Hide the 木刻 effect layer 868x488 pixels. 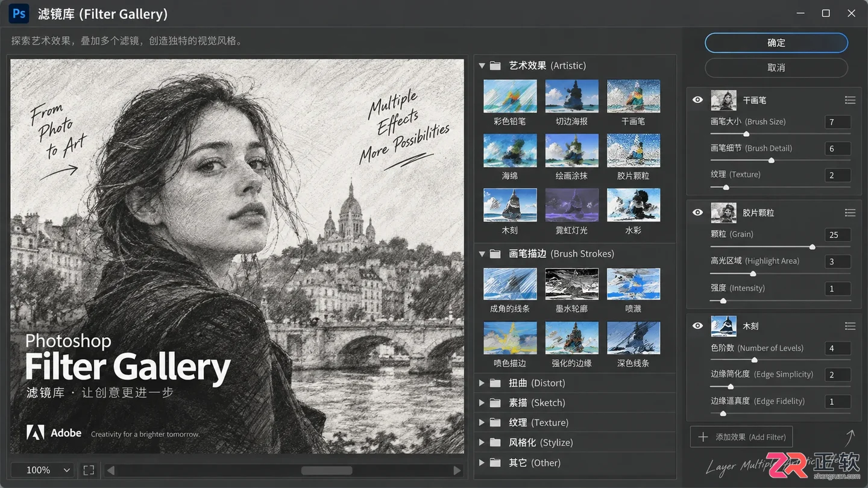697,326
